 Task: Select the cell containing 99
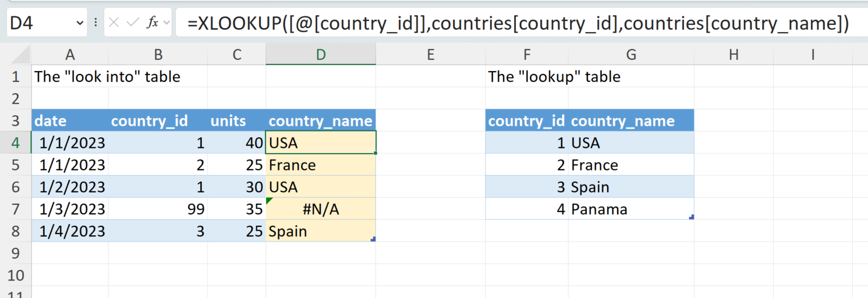pos(158,209)
